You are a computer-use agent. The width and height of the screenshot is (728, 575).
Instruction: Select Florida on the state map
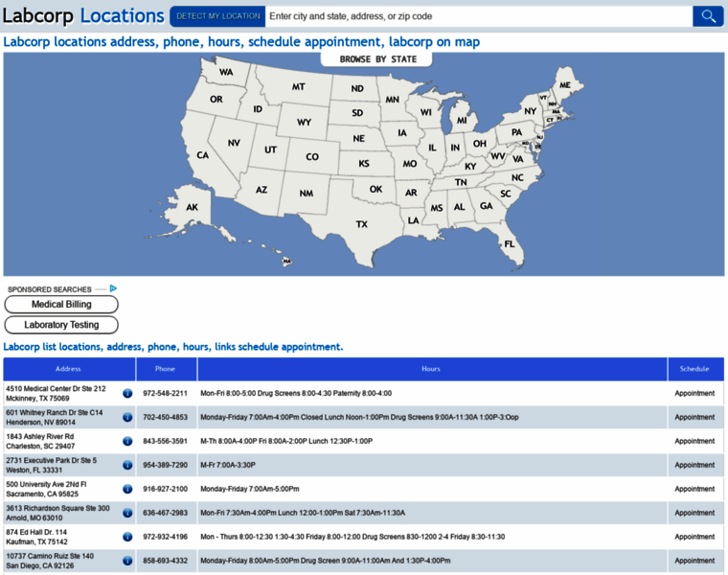tap(510, 243)
